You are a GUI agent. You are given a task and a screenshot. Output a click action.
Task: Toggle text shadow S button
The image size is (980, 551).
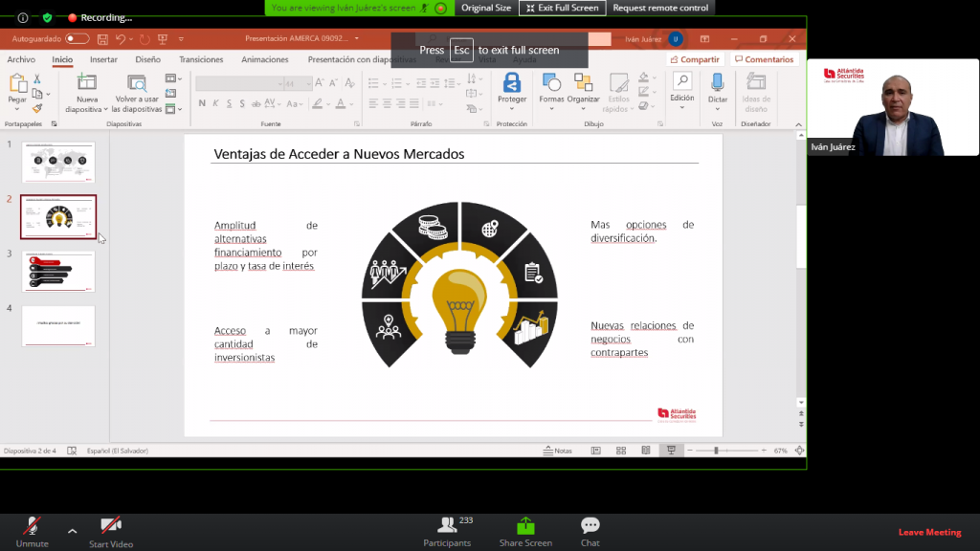coord(242,103)
